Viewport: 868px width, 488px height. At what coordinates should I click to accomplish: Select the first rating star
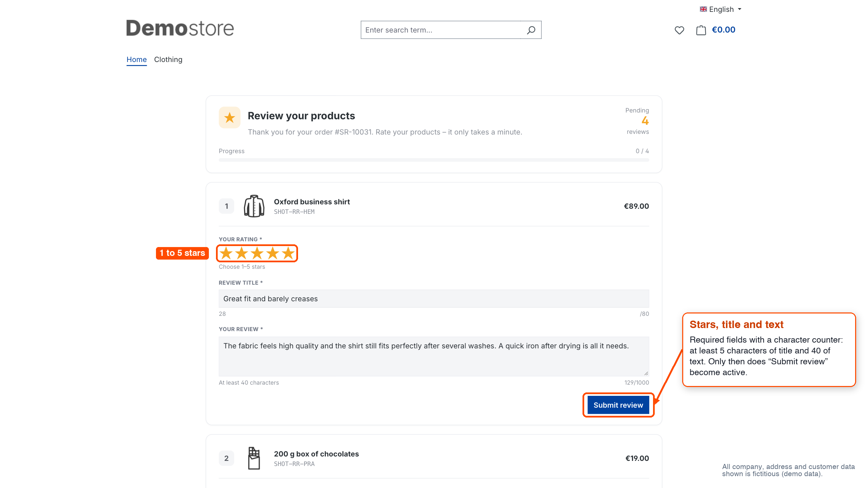226,253
